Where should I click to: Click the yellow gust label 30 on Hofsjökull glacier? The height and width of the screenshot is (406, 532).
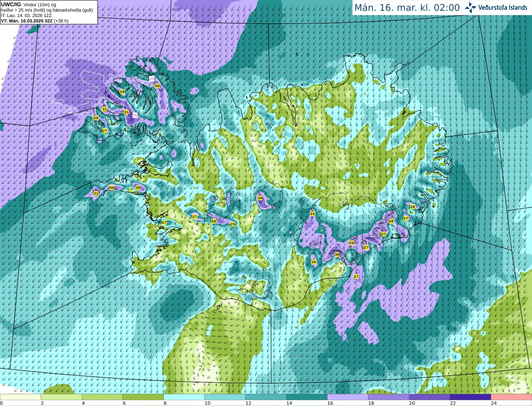(x=260, y=198)
